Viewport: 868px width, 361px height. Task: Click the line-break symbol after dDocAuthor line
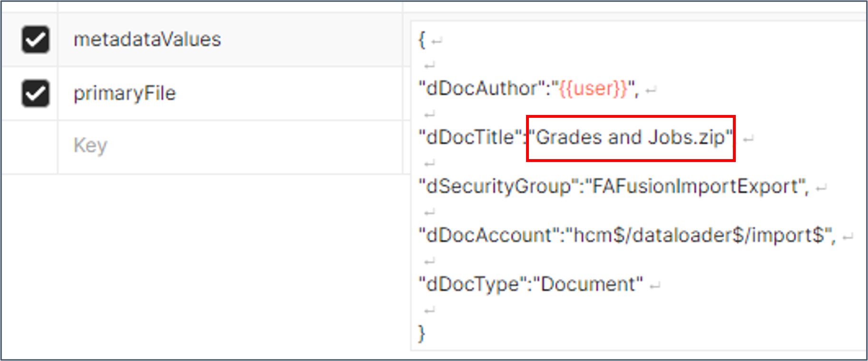pos(651,89)
